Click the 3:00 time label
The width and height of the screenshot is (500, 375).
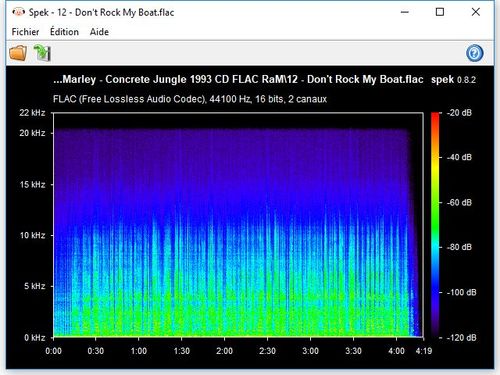(310, 351)
